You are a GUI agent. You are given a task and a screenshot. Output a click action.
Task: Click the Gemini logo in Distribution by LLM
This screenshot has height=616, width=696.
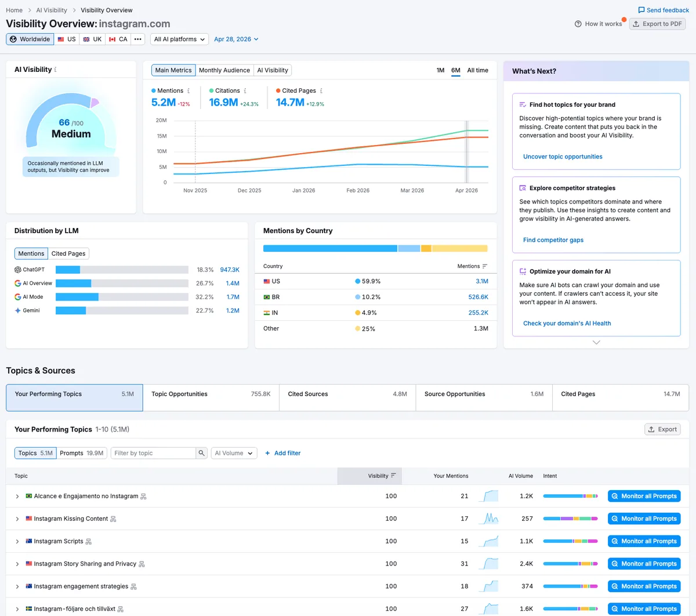pyautogui.click(x=18, y=311)
